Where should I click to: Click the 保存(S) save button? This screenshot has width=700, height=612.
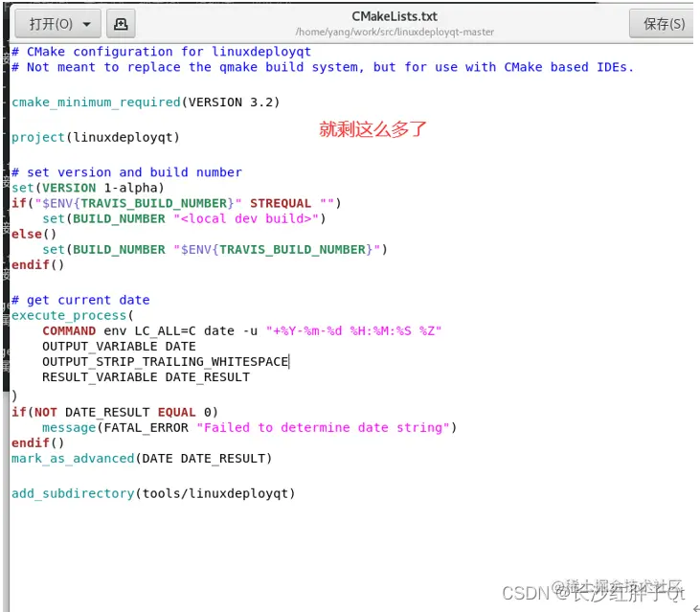pos(664,23)
